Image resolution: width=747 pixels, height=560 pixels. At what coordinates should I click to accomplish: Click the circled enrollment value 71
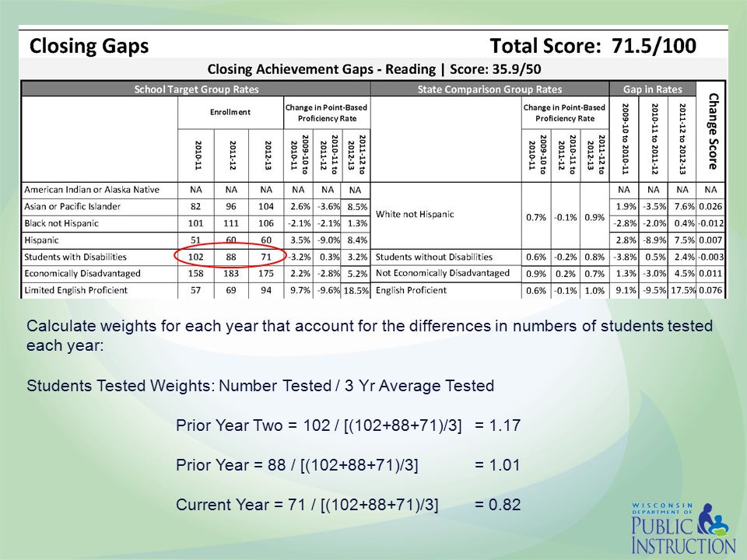pyautogui.click(x=266, y=257)
